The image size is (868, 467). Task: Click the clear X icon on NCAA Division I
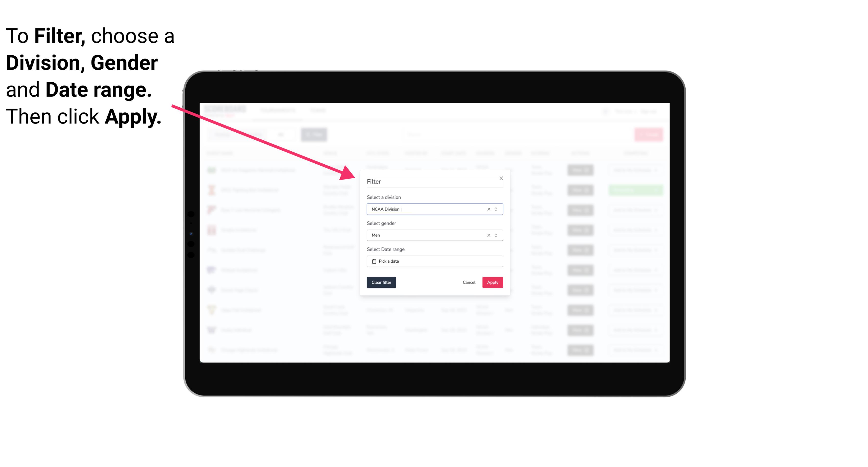point(488,209)
